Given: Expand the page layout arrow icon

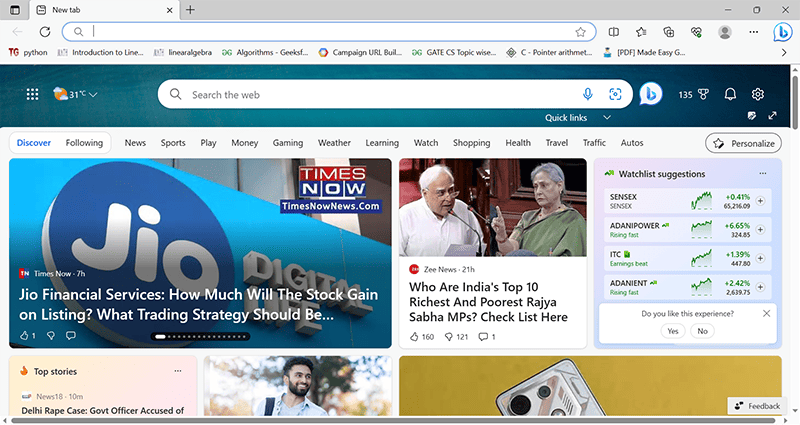Looking at the screenshot, I should 772,116.
